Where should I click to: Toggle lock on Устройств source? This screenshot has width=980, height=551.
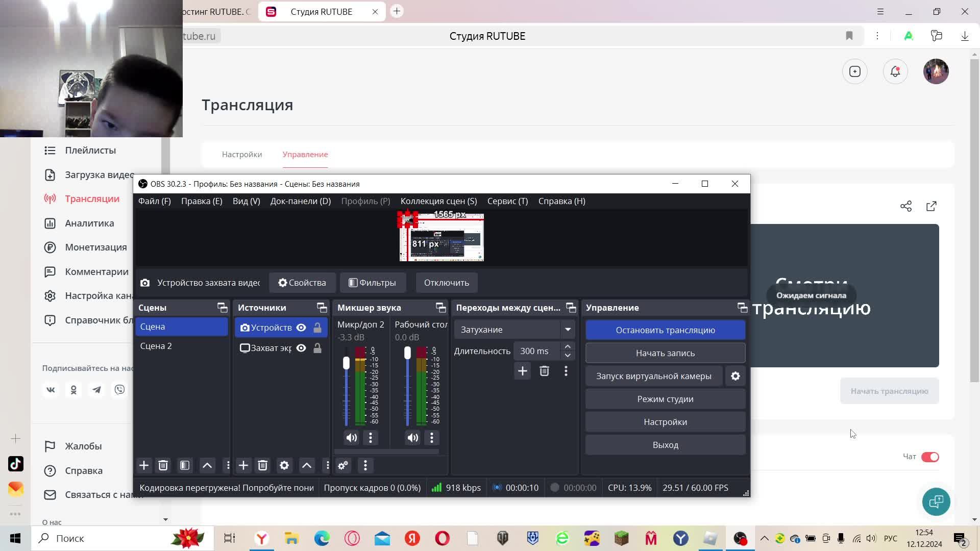point(317,328)
